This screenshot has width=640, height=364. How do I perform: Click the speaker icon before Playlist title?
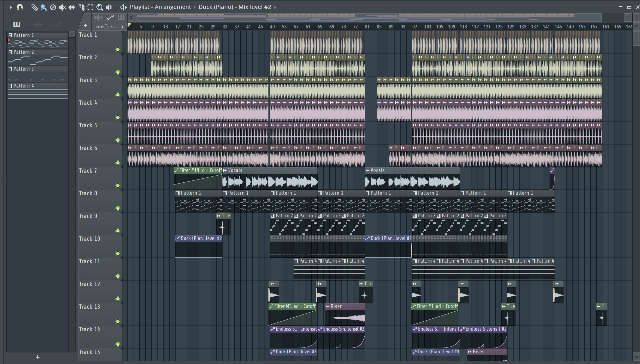pos(124,7)
